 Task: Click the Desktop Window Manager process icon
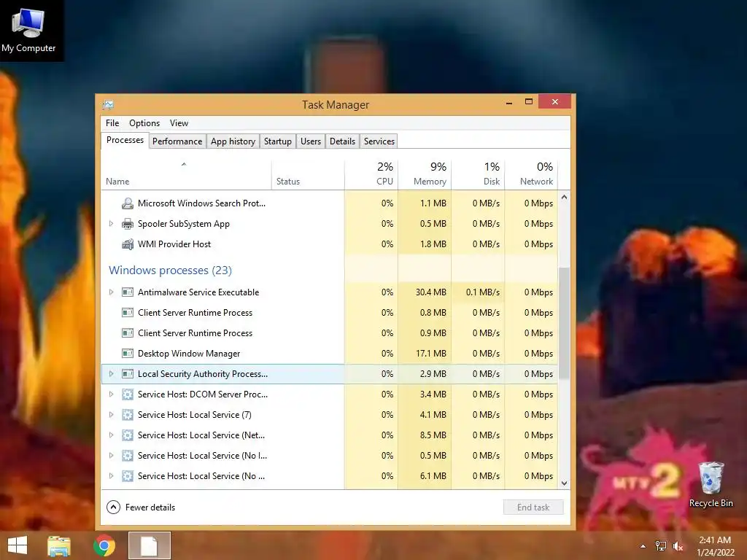tap(127, 354)
